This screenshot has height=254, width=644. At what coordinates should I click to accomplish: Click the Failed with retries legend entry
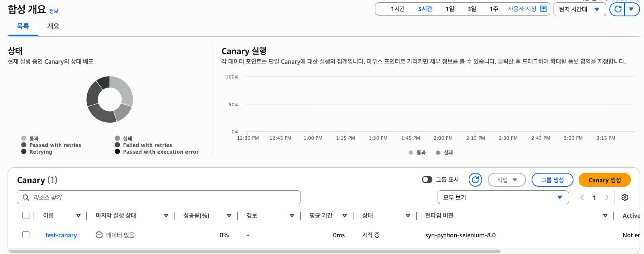[x=143, y=145]
